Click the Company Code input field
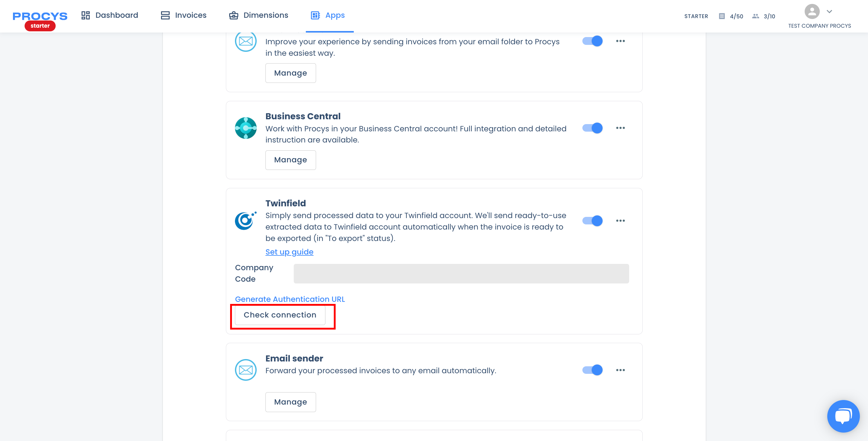 [x=461, y=274]
